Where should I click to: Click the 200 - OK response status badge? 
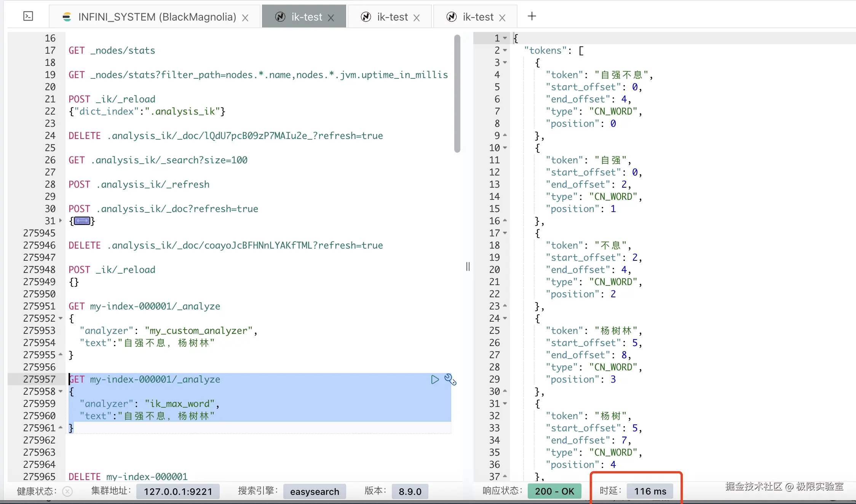tap(554, 491)
